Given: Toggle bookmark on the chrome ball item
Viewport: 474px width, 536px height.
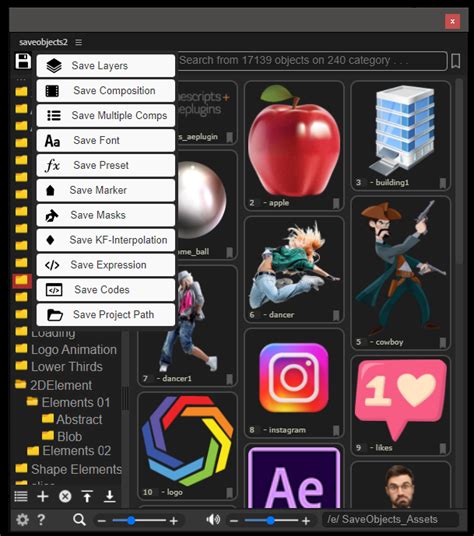Looking at the screenshot, I should (230, 252).
